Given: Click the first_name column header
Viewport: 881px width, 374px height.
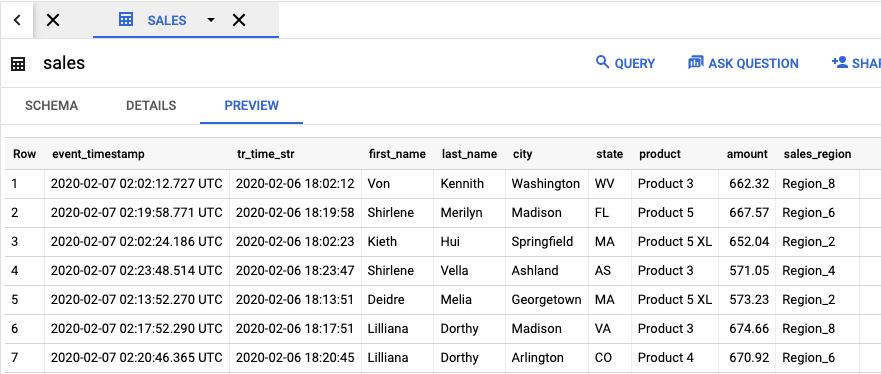Looking at the screenshot, I should (x=397, y=154).
